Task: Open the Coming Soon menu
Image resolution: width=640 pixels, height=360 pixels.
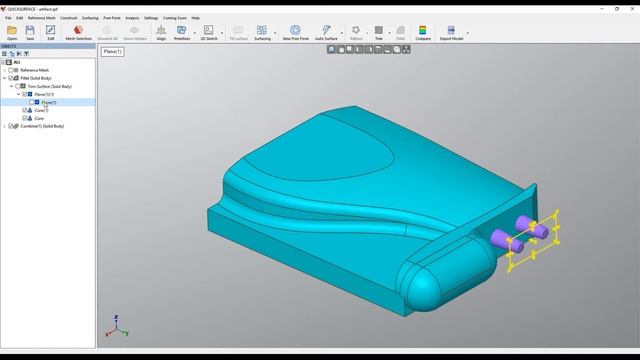Action: pyautogui.click(x=175, y=18)
